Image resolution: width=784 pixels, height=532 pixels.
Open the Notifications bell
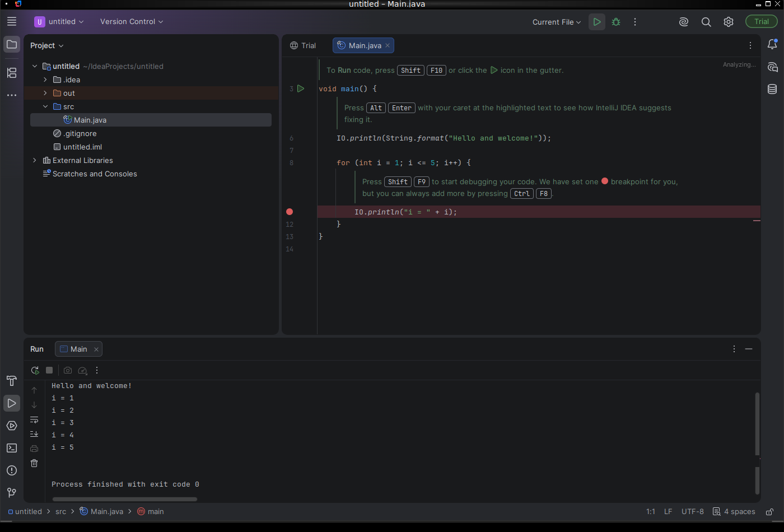tap(772, 44)
